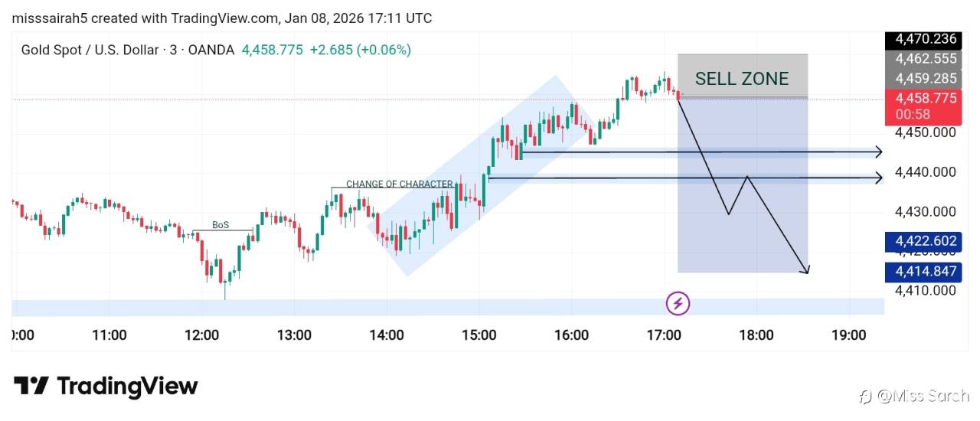Click the upper horizontal arrow's arrowhead
Image resolution: width=980 pixels, height=421 pixels.
(879, 152)
